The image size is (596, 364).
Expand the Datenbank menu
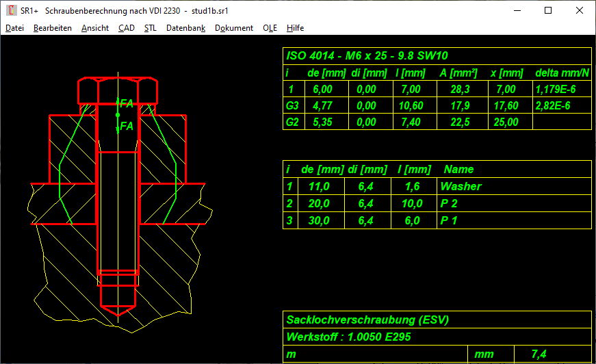[x=185, y=28]
